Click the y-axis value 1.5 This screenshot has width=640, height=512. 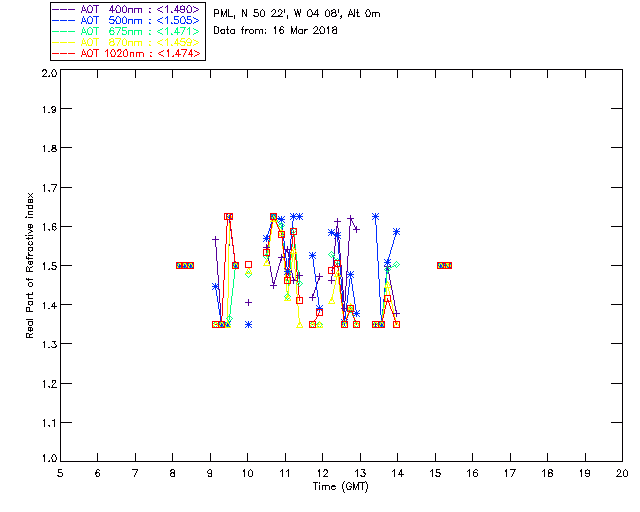(x=49, y=266)
